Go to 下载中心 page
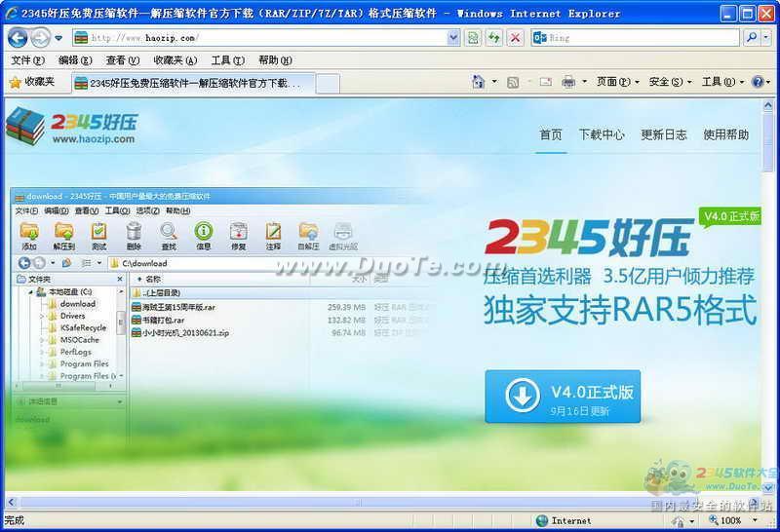Image resolution: width=780 pixels, height=532 pixels. point(602,134)
